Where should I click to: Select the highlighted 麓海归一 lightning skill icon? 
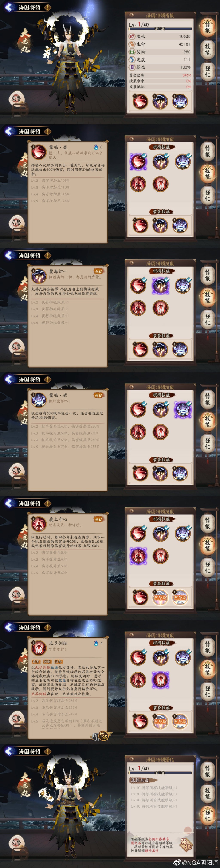pos(160,285)
